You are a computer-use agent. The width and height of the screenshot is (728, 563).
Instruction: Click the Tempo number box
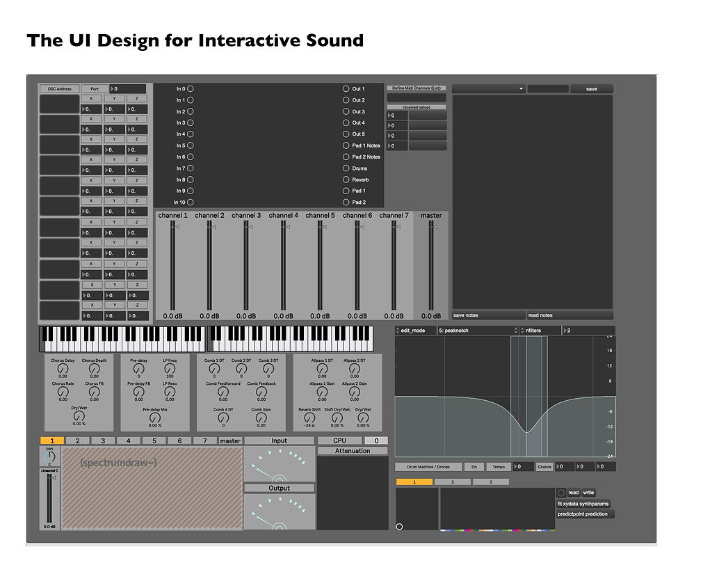coord(524,467)
